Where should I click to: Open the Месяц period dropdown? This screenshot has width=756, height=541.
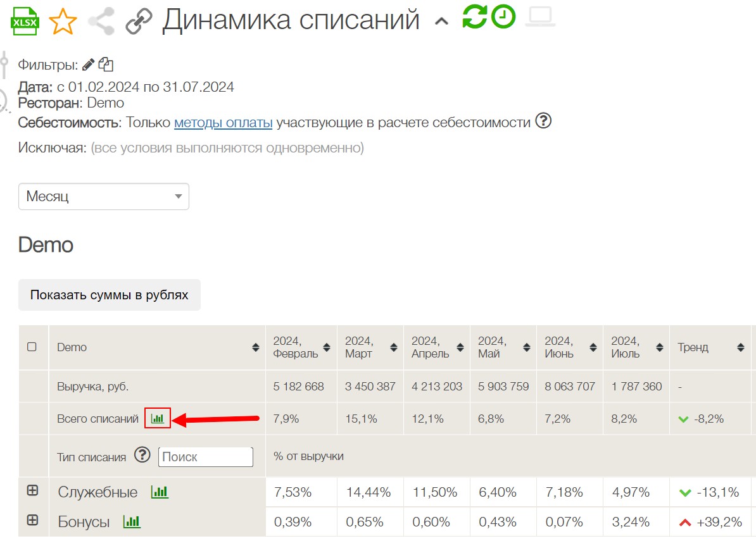[x=104, y=197]
